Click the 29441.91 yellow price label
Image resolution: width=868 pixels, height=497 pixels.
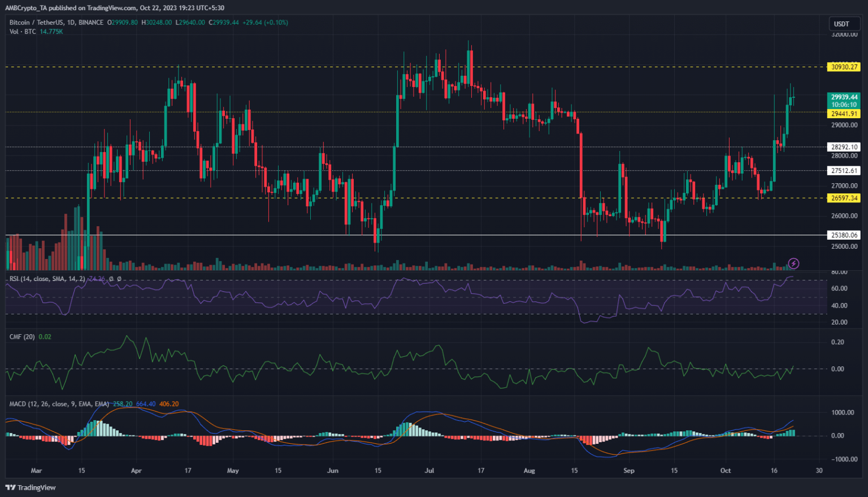(844, 114)
